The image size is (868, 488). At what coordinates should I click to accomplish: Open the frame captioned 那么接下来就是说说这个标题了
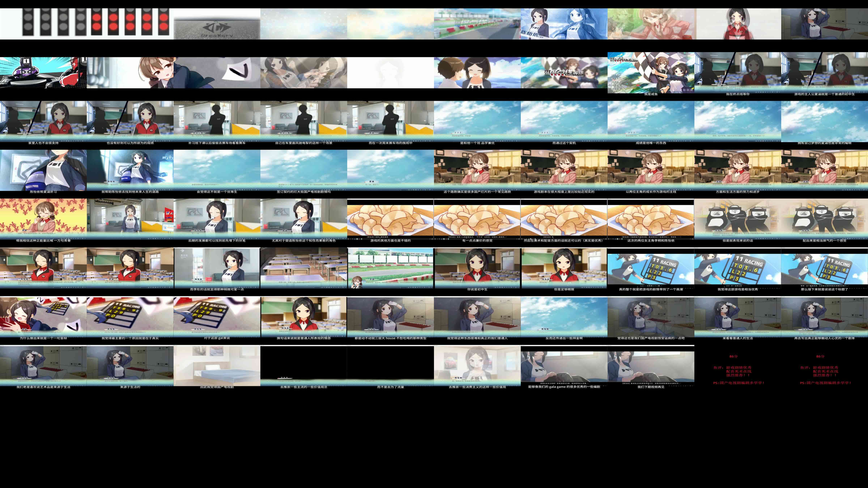coord(825,268)
